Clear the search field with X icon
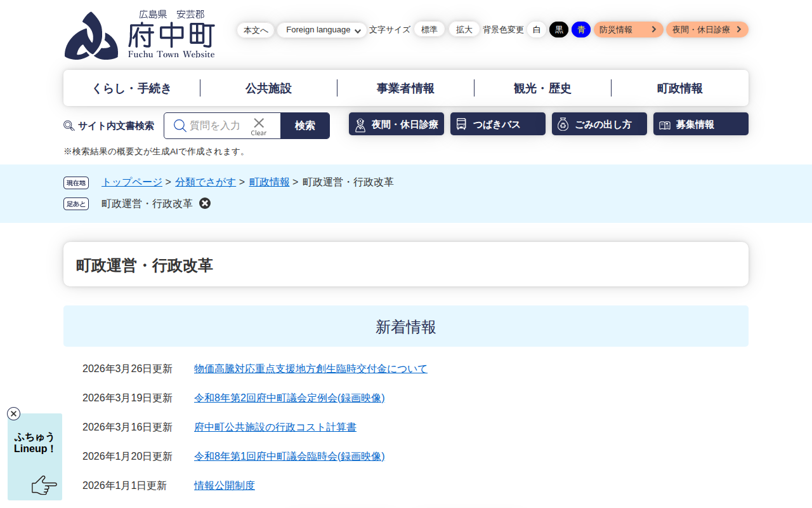 tap(259, 125)
